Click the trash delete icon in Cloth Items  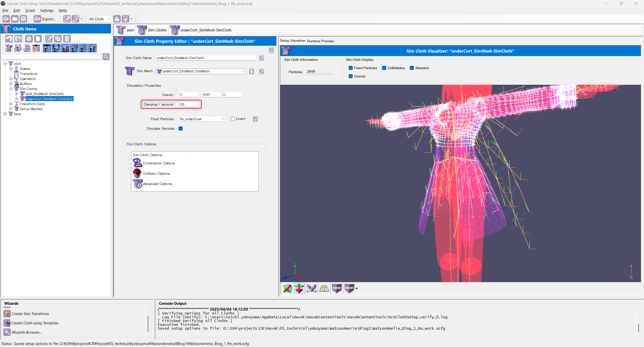67,39
